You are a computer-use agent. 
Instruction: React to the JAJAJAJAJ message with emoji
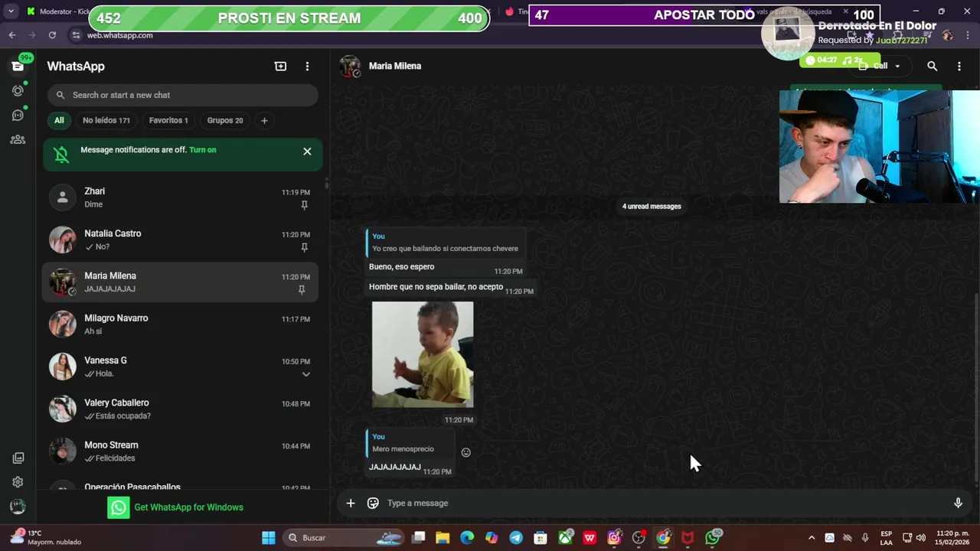465,452
